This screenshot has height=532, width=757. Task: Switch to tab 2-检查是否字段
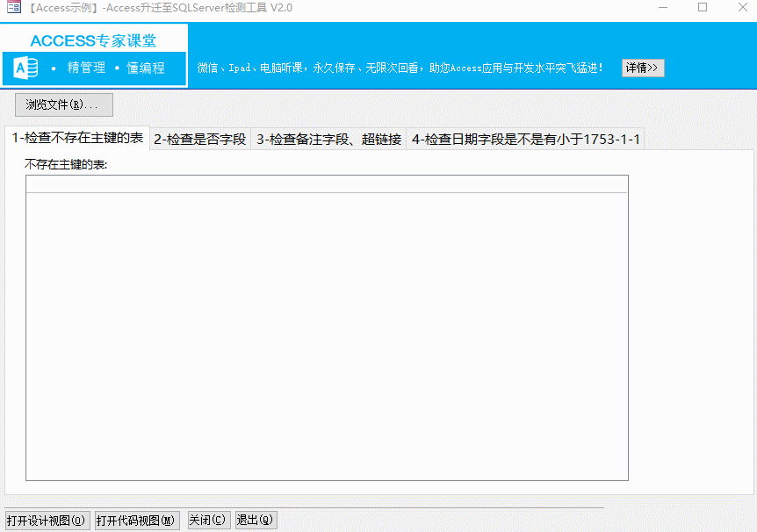[x=200, y=140]
